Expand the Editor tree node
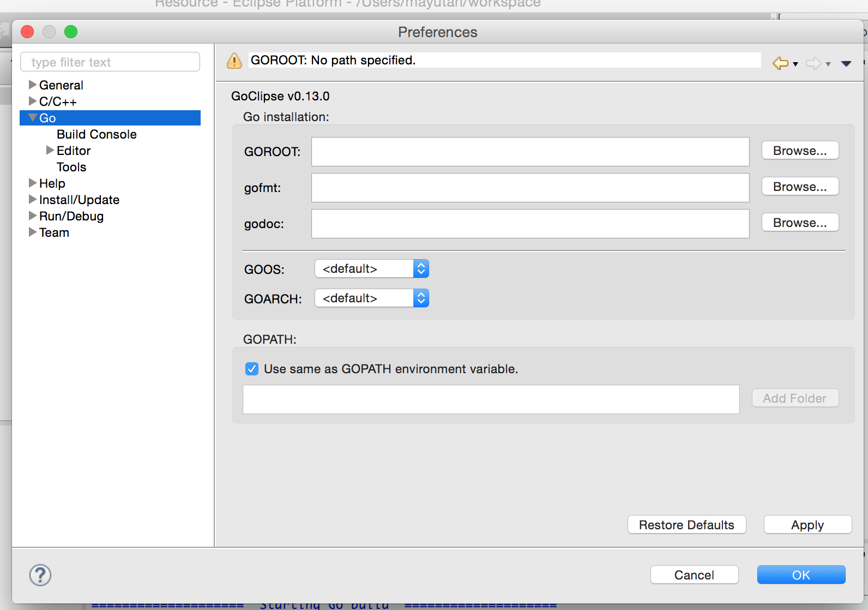Screen dimensions: 868x610 (50, 150)
